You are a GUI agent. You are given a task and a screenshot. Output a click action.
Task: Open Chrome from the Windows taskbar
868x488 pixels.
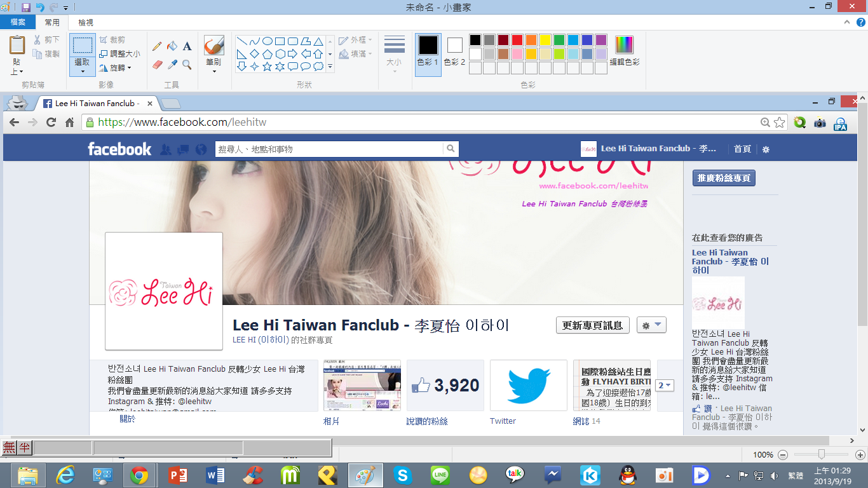pos(139,475)
